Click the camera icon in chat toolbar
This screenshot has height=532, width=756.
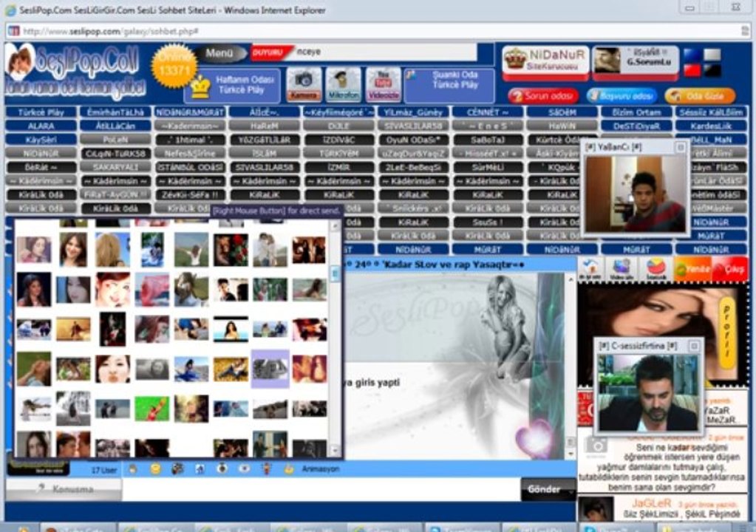(x=222, y=468)
